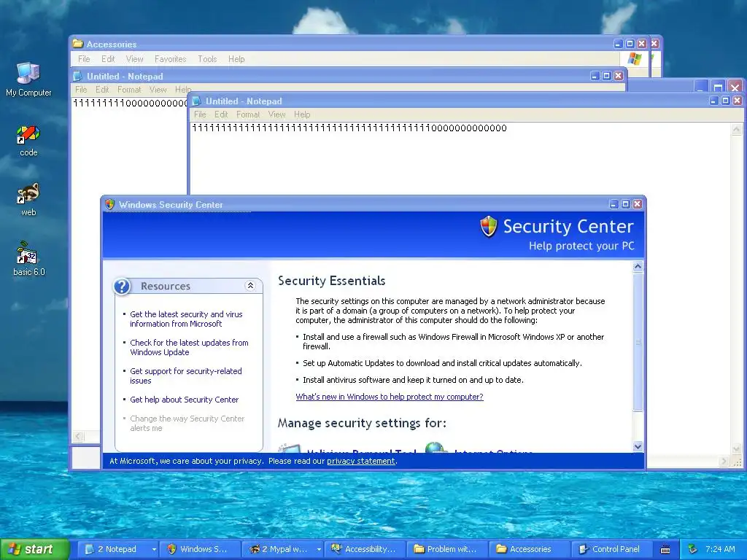Switch to Control Panel taskbar button
Image resolution: width=747 pixels, height=560 pixels.
(x=611, y=549)
